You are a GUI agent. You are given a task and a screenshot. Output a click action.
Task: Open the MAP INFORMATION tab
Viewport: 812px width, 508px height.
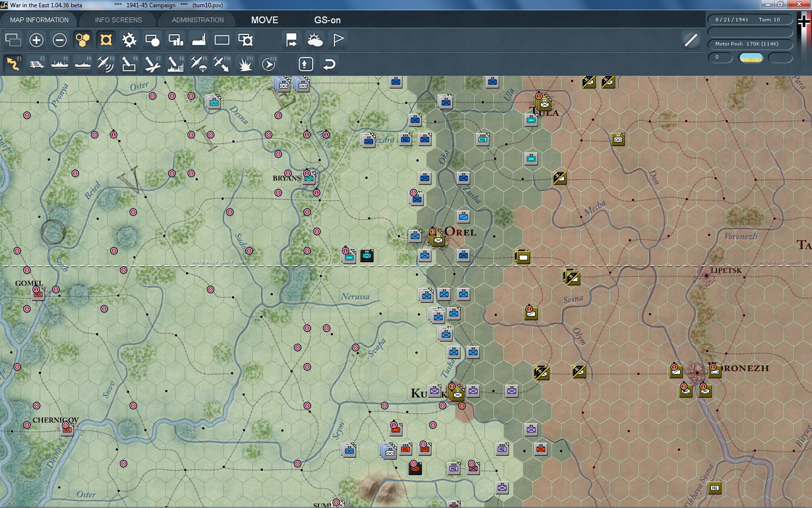click(x=39, y=20)
